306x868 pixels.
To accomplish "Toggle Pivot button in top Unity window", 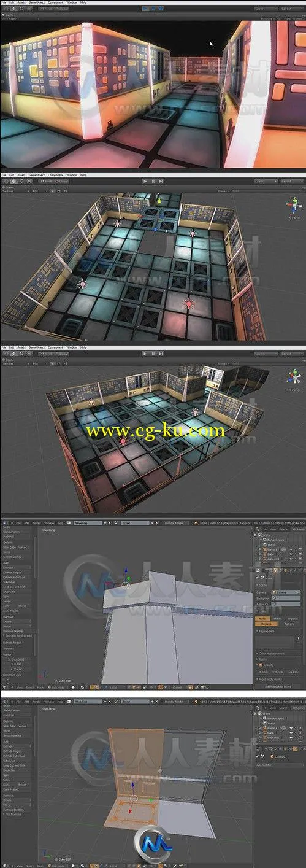I will point(45,9).
